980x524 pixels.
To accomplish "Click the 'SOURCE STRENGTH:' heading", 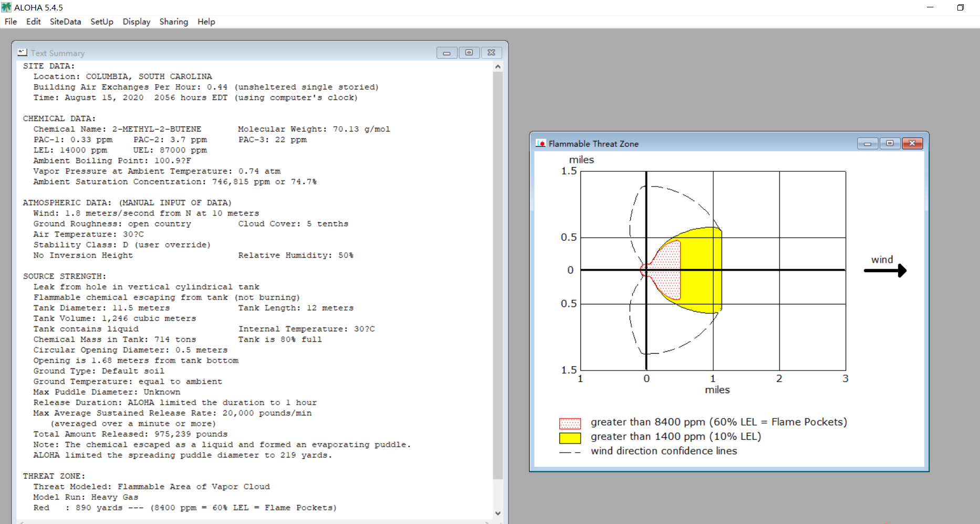I will [x=65, y=276].
